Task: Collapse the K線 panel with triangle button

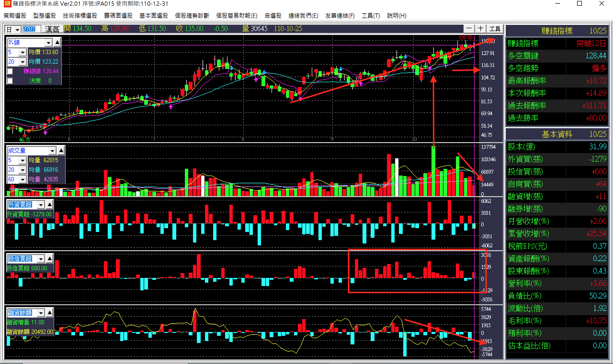Action: 57,42
